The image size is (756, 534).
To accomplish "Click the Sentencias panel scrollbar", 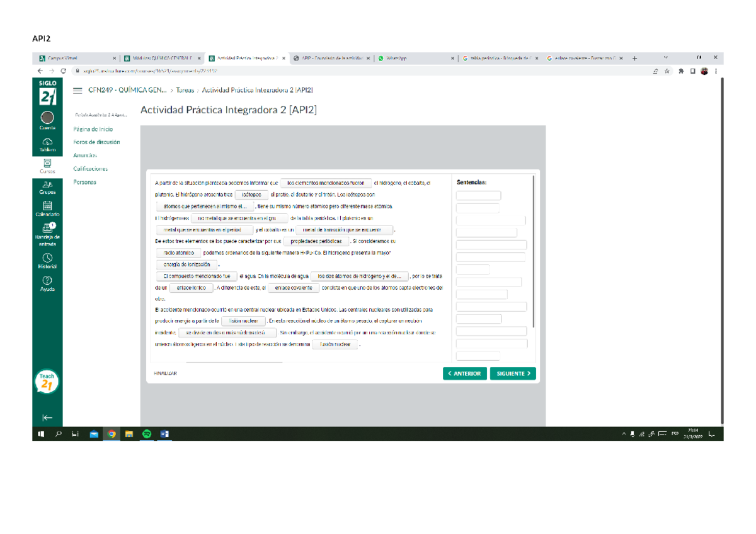I will (x=534, y=252).
